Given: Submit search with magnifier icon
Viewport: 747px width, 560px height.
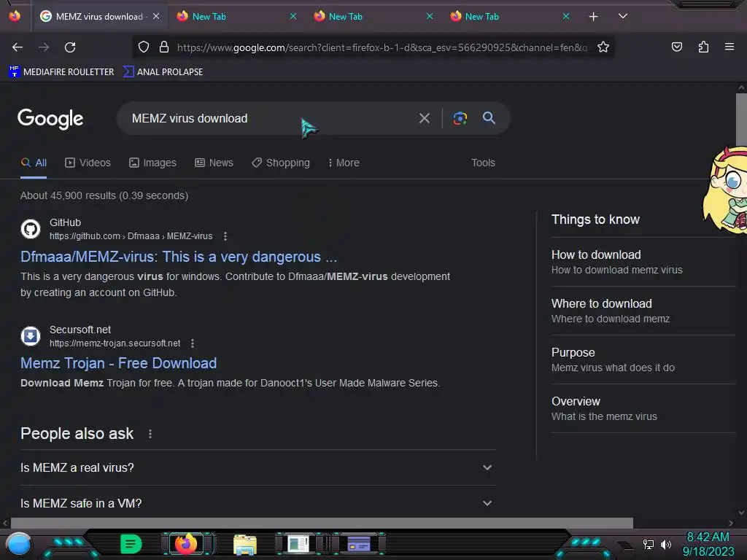Looking at the screenshot, I should (x=489, y=118).
